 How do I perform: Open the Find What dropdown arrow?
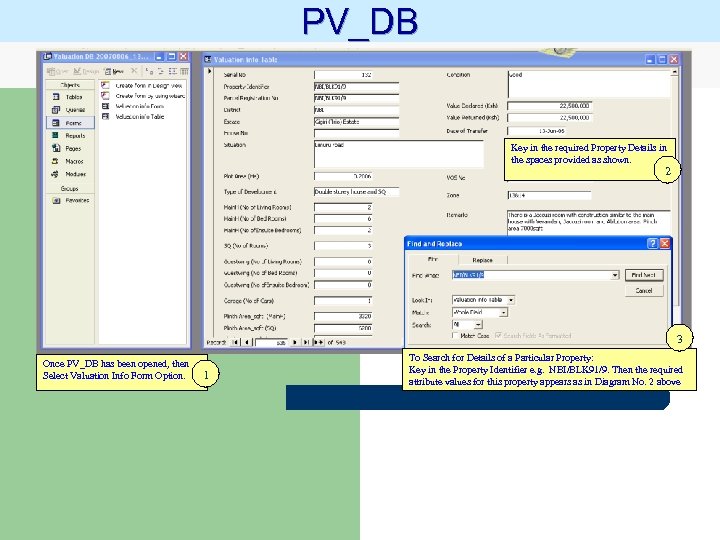click(614, 275)
